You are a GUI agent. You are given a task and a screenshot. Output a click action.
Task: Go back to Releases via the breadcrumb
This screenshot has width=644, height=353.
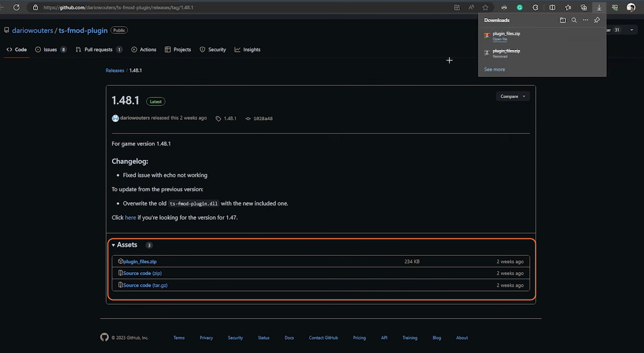click(x=115, y=70)
